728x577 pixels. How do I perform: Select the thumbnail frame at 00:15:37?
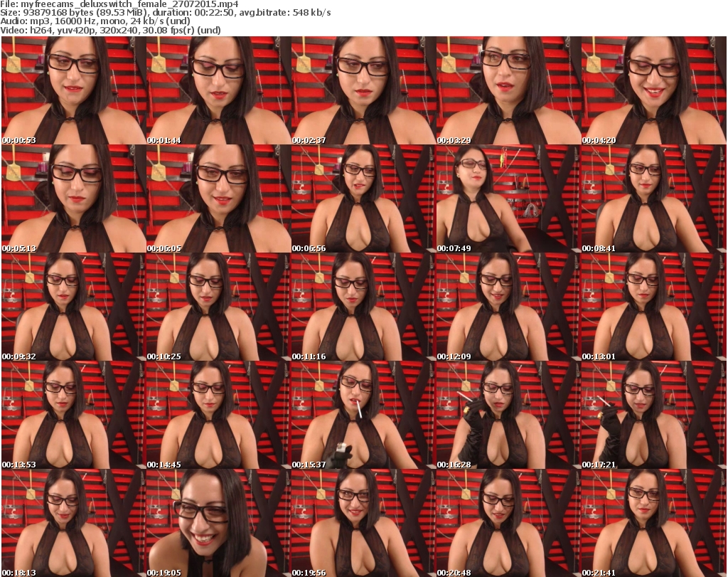pos(363,415)
